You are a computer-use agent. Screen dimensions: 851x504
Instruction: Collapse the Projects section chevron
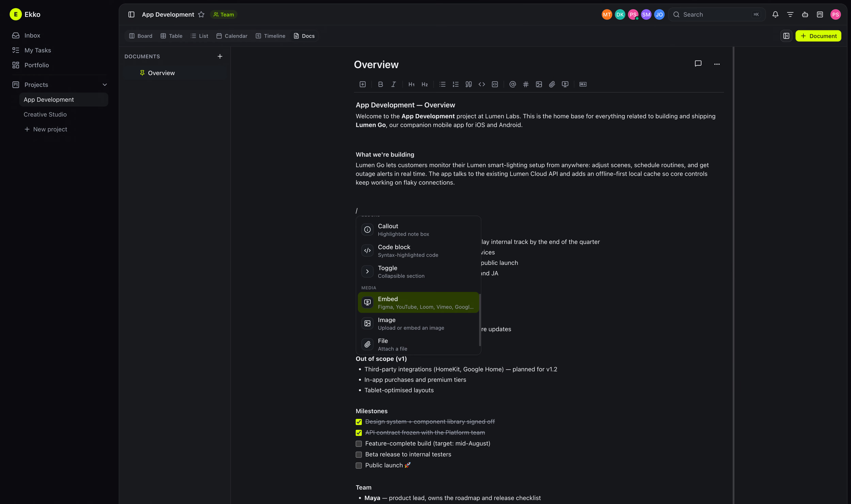tap(105, 84)
